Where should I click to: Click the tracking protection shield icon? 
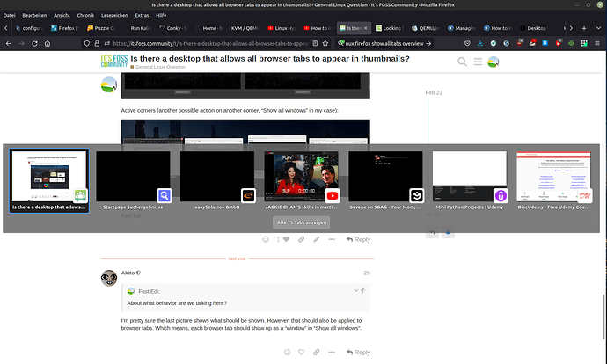[x=87, y=44]
